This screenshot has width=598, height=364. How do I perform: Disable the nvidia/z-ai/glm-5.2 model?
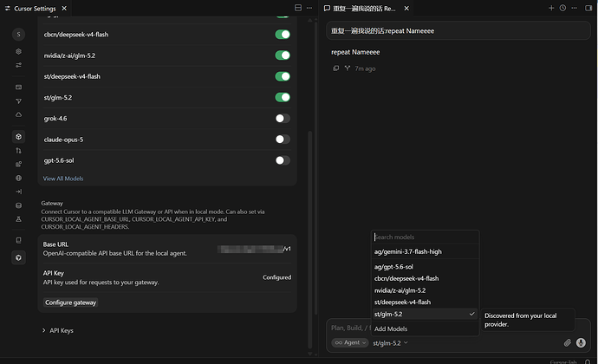(283, 55)
